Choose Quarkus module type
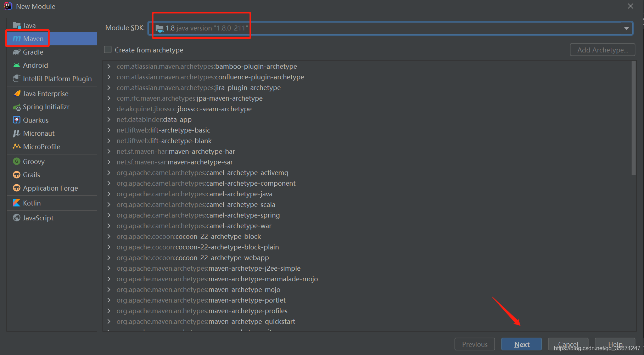Viewport: 644px width, 355px height. coord(52,120)
